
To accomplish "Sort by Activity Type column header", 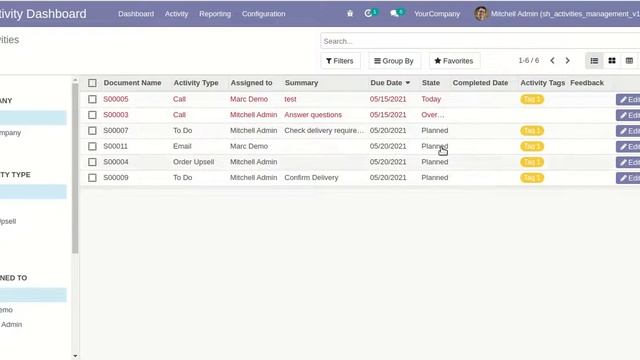I will (196, 83).
